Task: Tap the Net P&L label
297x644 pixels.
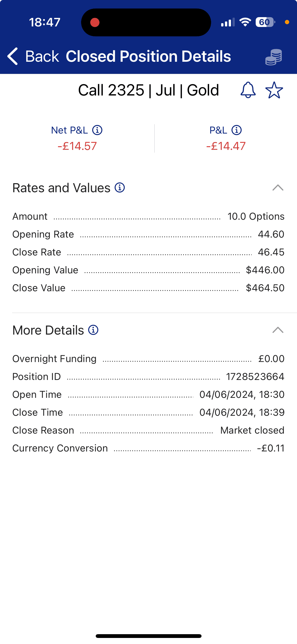Action: [69, 130]
